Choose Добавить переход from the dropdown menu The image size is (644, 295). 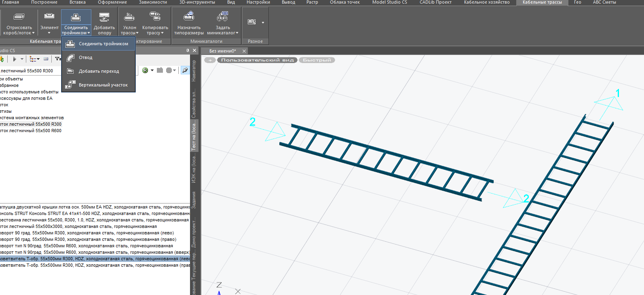click(98, 71)
